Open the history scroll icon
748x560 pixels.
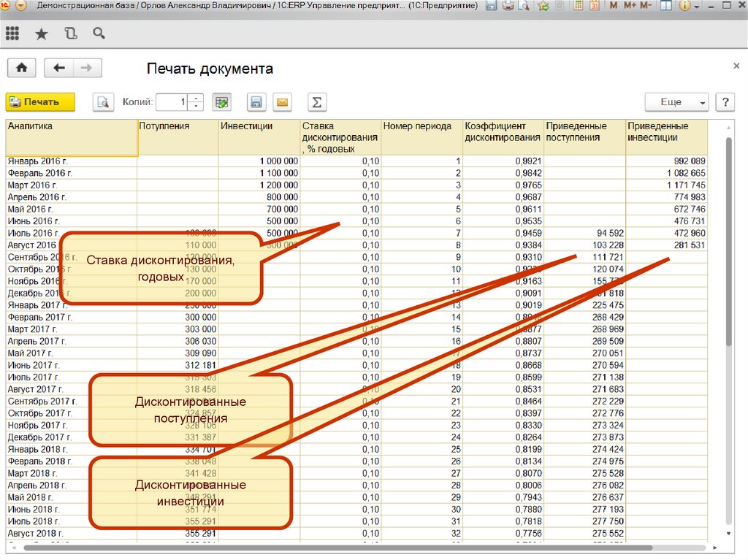click(x=70, y=34)
